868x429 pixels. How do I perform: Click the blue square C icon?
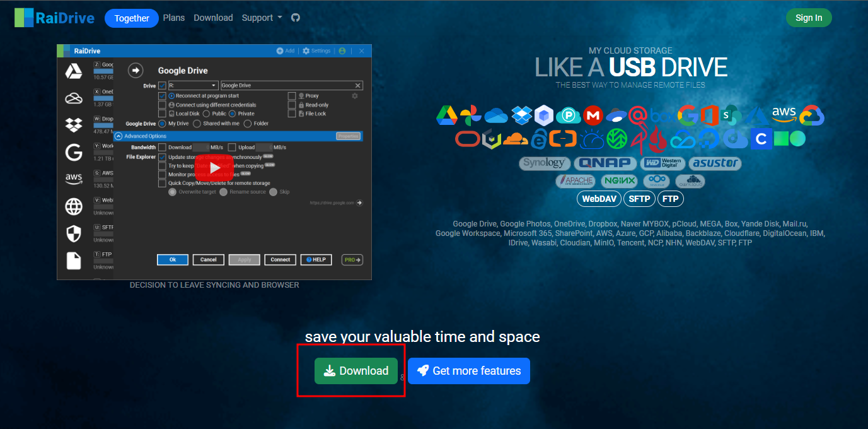tap(761, 138)
